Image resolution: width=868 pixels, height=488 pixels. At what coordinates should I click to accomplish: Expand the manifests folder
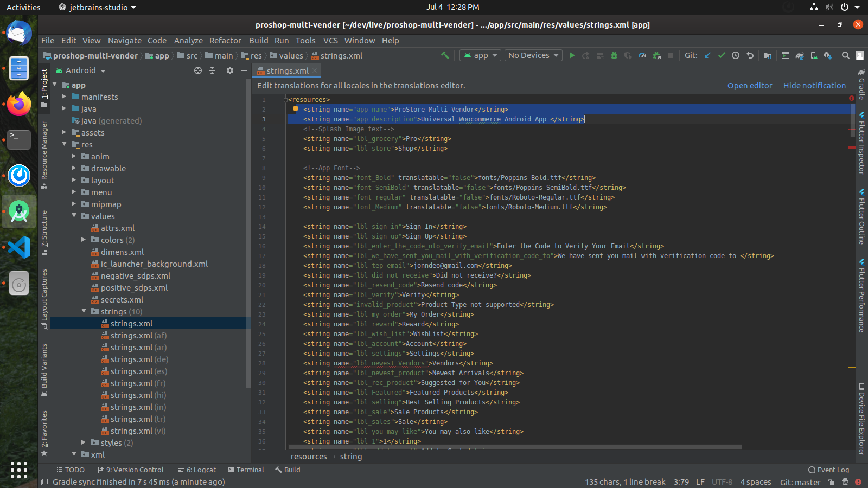pos(64,97)
